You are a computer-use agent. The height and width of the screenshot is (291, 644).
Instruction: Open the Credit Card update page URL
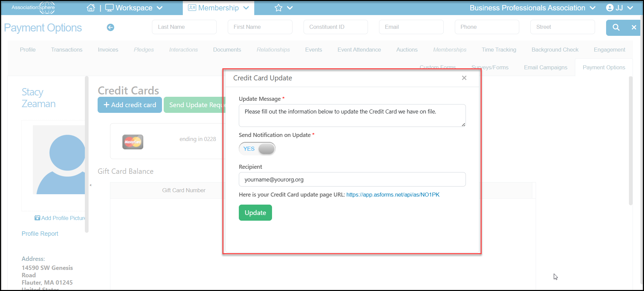click(x=393, y=195)
